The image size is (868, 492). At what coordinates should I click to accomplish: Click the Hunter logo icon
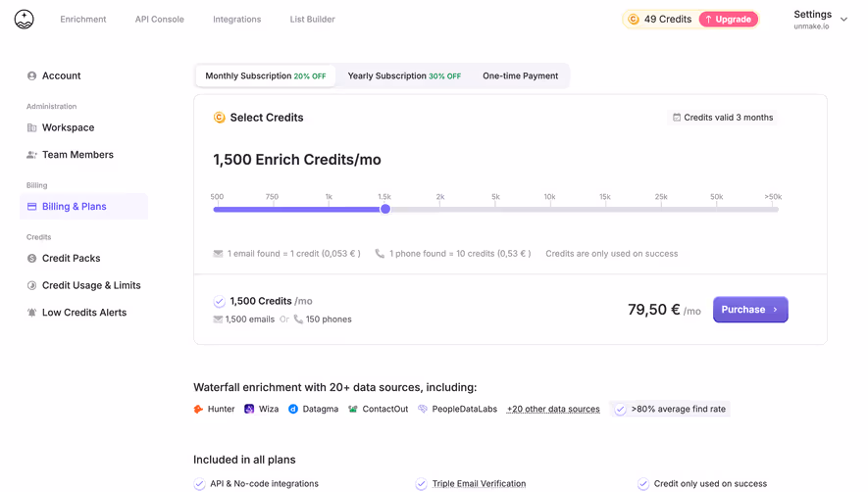(x=198, y=409)
